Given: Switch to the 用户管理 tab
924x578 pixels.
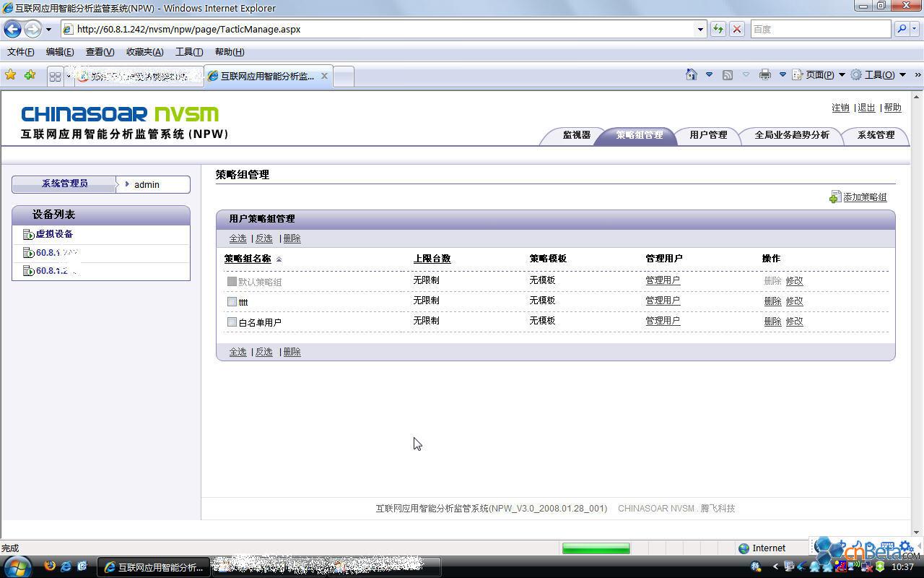Looking at the screenshot, I should coord(707,135).
